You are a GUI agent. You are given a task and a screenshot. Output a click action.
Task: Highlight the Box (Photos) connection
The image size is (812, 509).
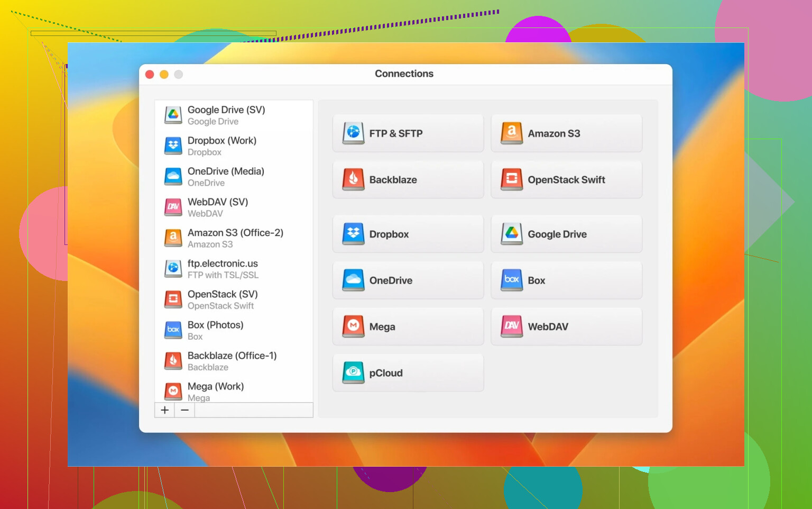[x=215, y=330]
